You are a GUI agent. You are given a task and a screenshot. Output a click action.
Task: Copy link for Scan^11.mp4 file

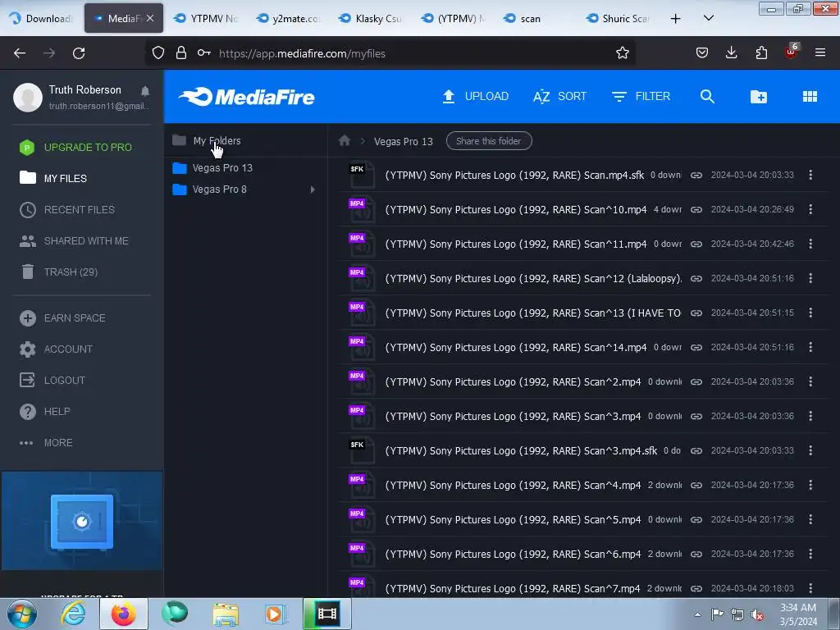pyautogui.click(x=696, y=244)
